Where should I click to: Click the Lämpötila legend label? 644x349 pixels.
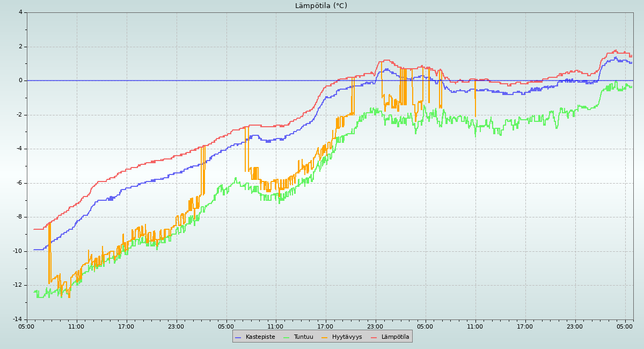coord(395,337)
